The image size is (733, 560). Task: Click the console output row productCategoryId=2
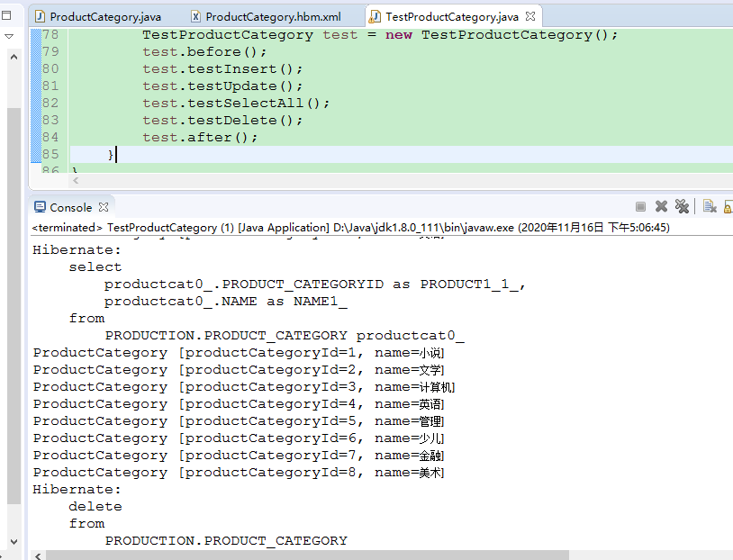coord(239,370)
